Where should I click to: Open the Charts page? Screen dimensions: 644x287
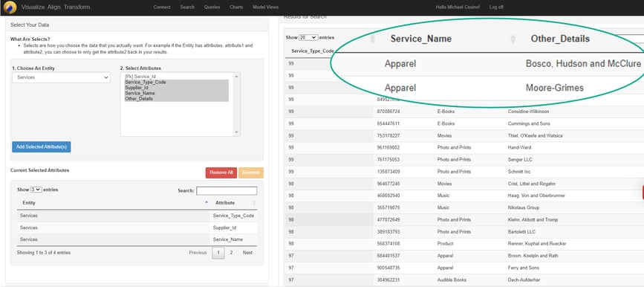tap(236, 7)
